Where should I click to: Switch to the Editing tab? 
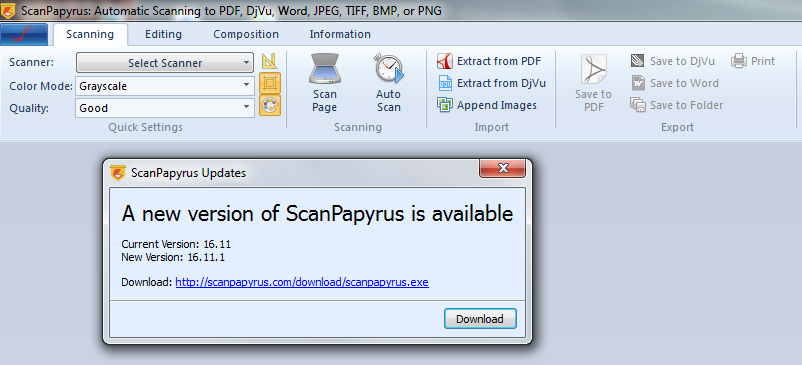tap(163, 34)
